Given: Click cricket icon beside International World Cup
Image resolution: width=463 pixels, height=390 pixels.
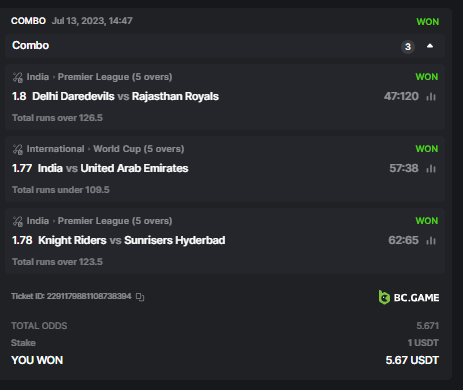Looking at the screenshot, I should pos(18,149).
